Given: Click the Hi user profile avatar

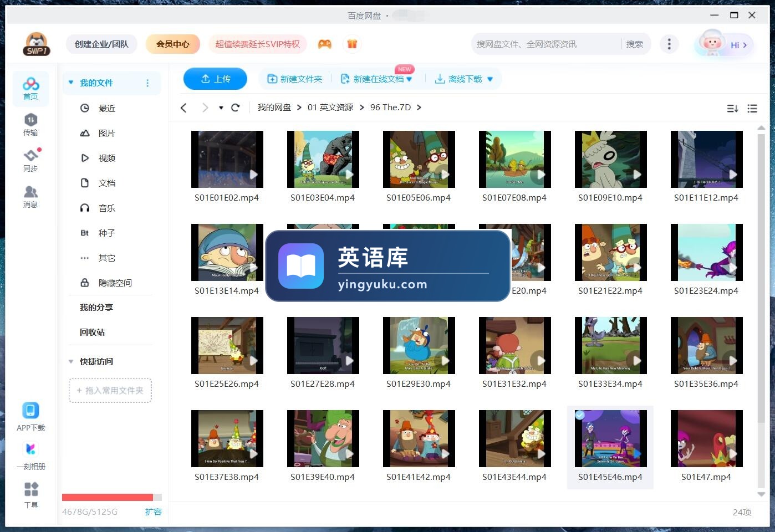Looking at the screenshot, I should [x=723, y=44].
